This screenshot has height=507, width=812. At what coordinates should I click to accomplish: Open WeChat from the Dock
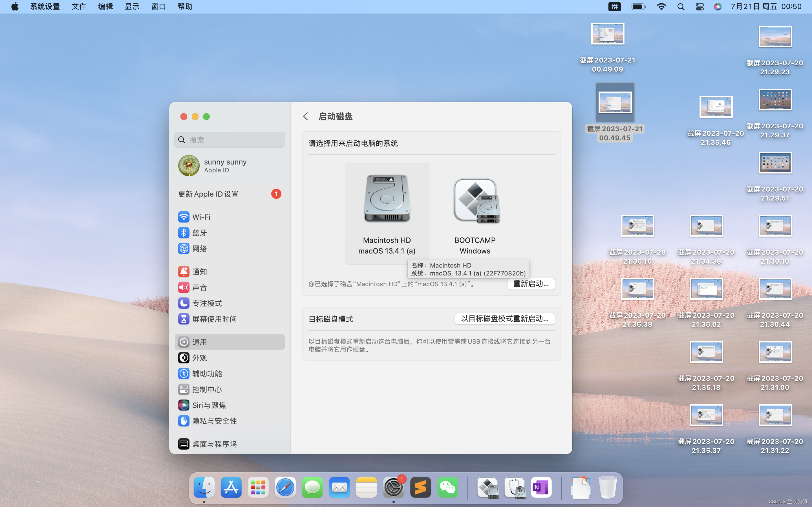click(x=447, y=488)
